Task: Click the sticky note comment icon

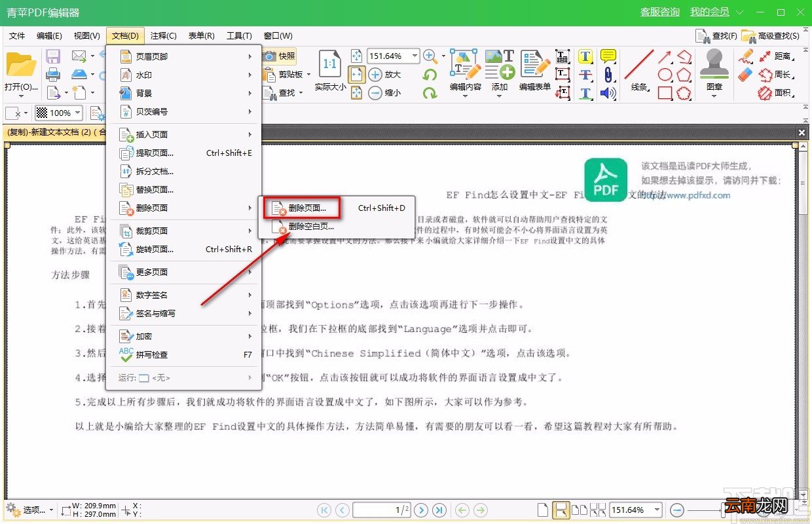Action: (608, 56)
